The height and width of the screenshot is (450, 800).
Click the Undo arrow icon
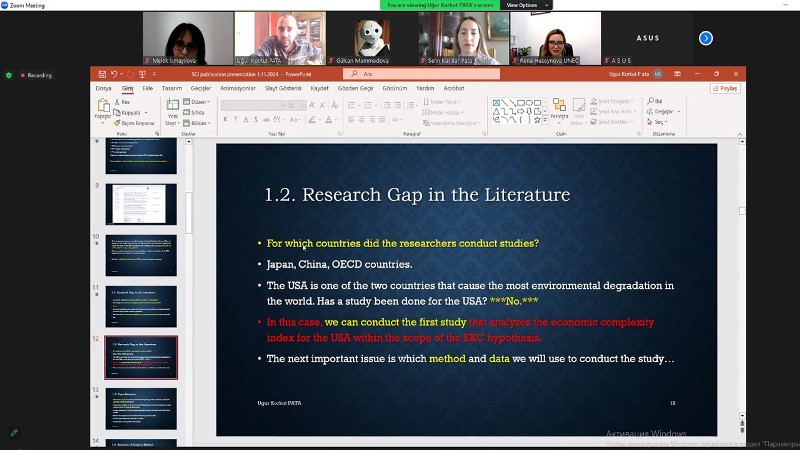click(x=113, y=74)
